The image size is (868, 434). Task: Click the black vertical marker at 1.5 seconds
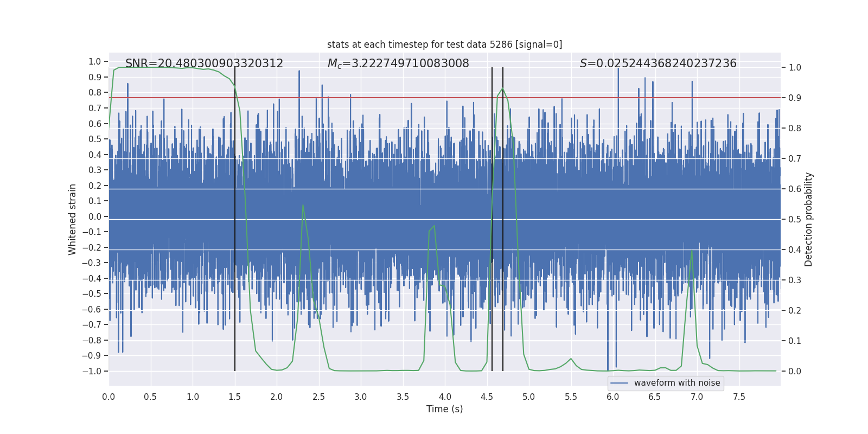[x=235, y=219]
